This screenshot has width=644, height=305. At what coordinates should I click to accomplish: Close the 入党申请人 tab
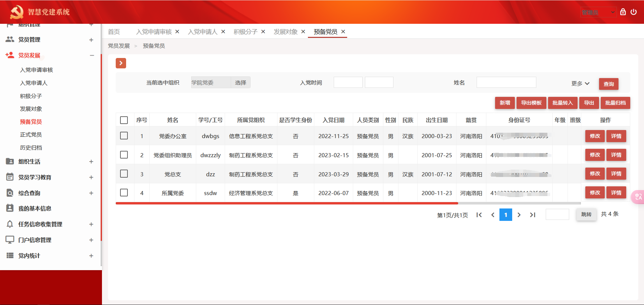(x=223, y=32)
